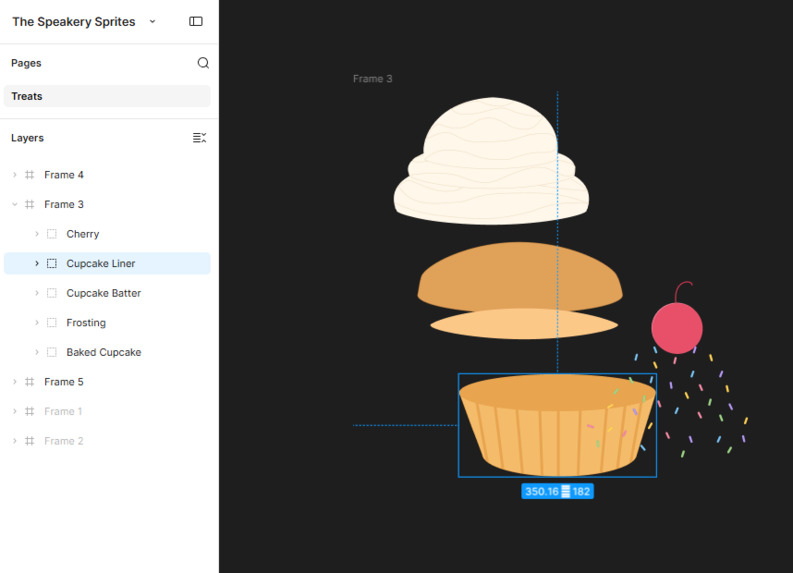Expand Frame 2 layer chevron
The image size is (793, 573).
click(15, 441)
